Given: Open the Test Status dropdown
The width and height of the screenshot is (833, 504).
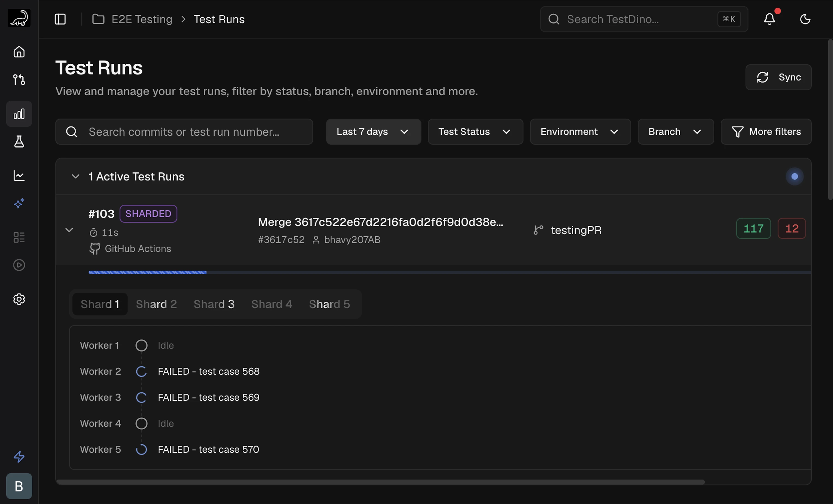Looking at the screenshot, I should (x=476, y=132).
